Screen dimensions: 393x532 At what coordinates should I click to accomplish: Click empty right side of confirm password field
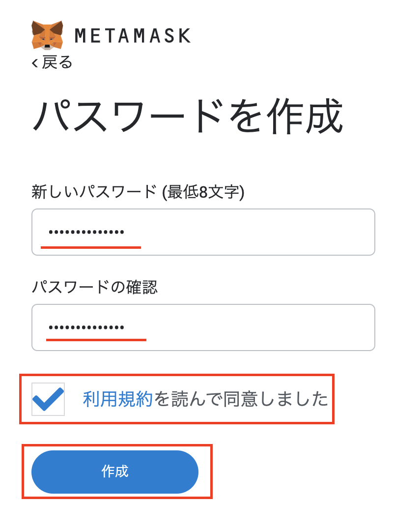295,327
